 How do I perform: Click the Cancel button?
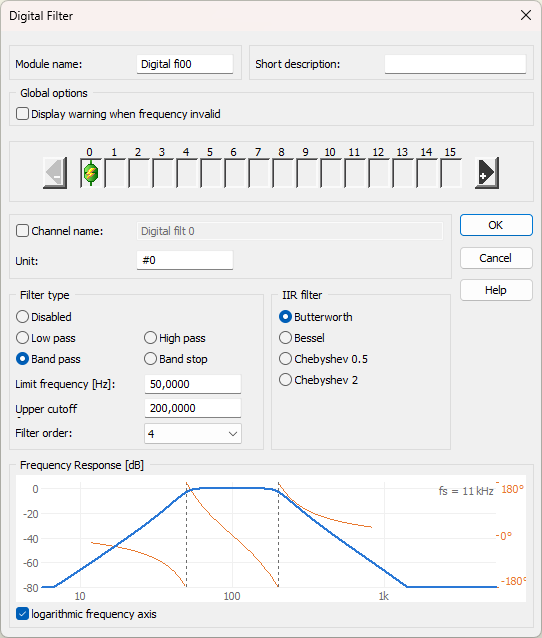point(496,258)
